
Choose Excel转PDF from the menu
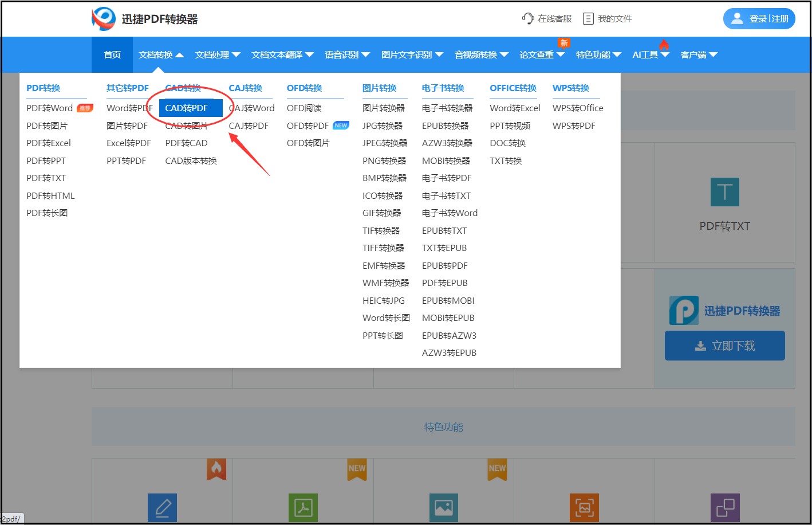[x=129, y=143]
